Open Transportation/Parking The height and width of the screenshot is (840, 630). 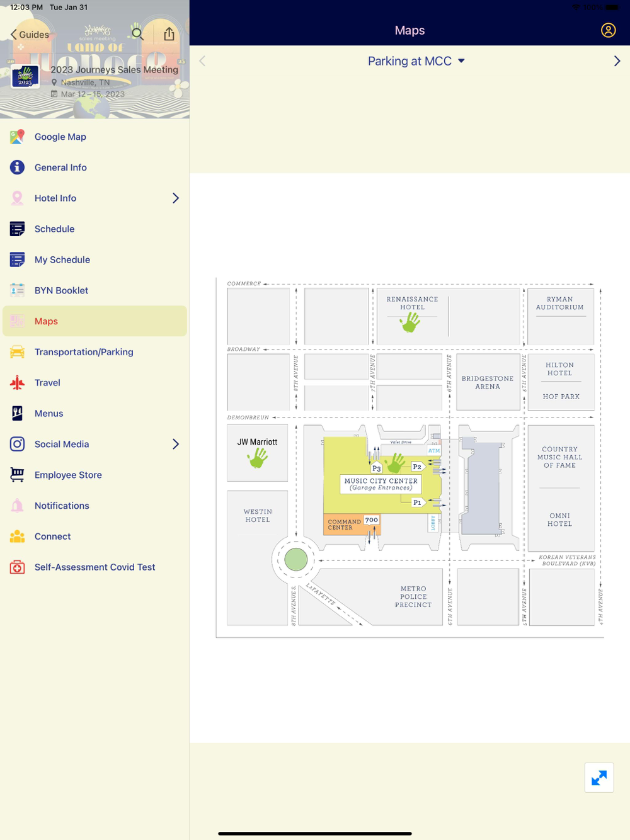point(94,352)
